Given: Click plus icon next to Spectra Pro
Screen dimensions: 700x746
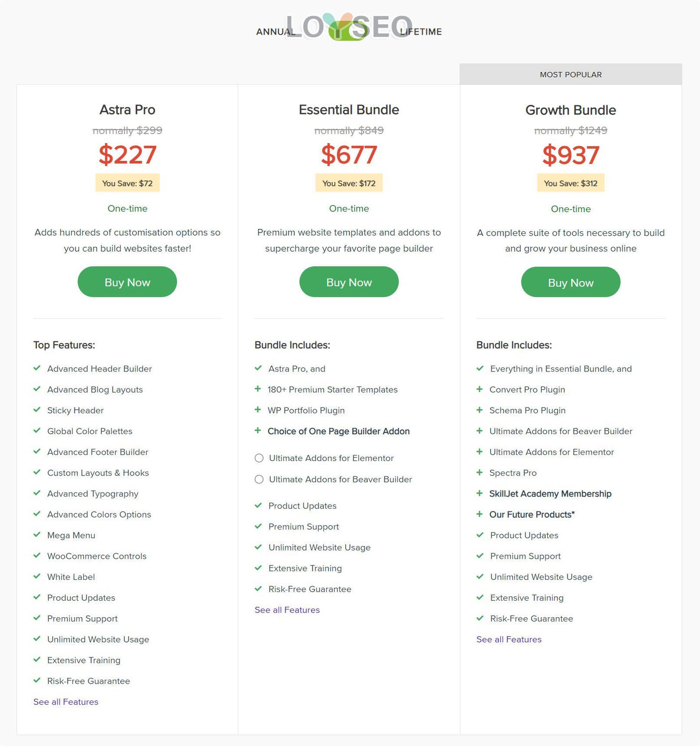Looking at the screenshot, I should (x=480, y=472).
